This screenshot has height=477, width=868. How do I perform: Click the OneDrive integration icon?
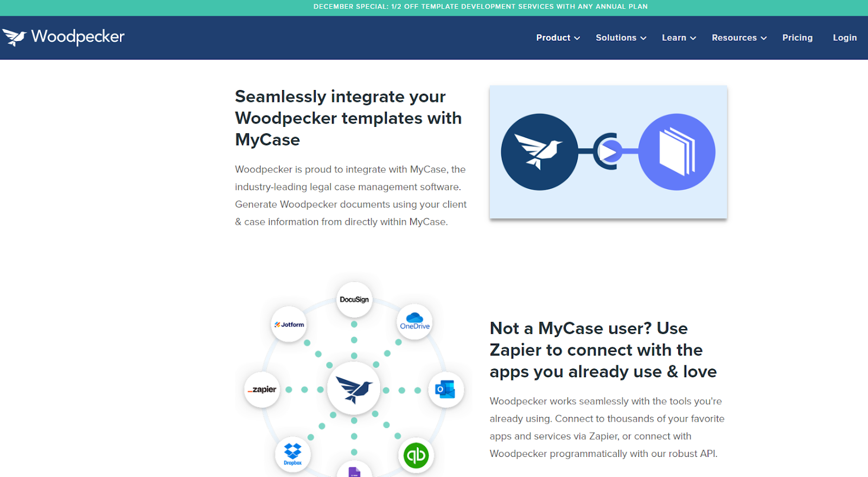point(414,322)
